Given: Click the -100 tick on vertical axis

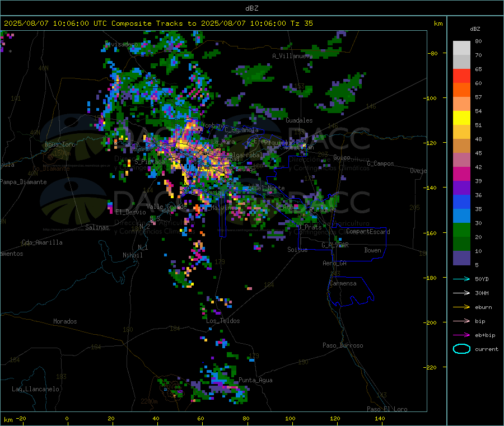Looking at the screenshot, I should [431, 98].
